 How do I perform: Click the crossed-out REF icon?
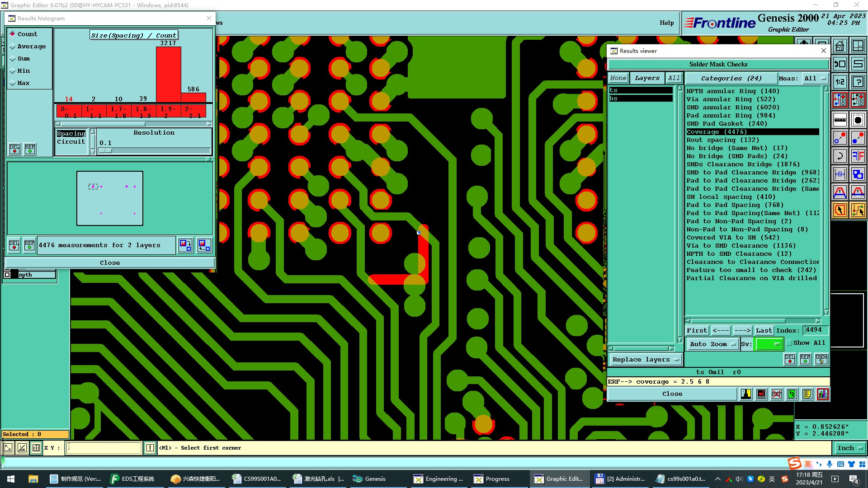[777, 394]
